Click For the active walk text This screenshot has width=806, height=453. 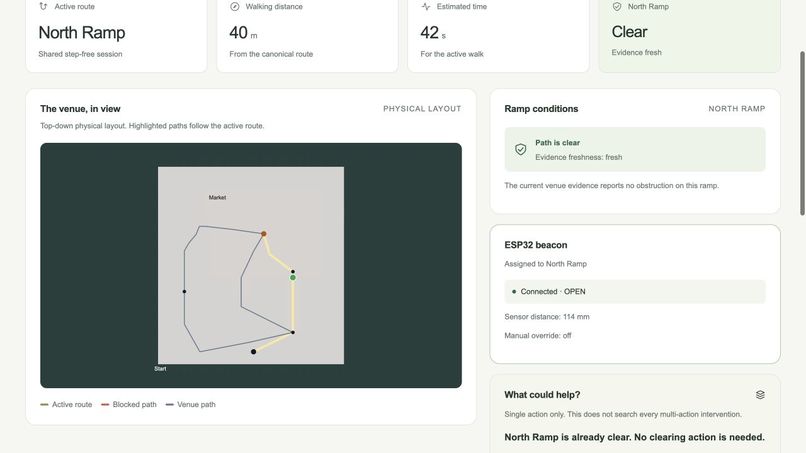coord(452,54)
